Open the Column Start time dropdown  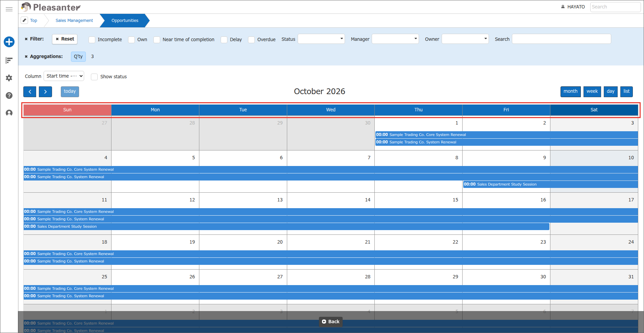pos(64,76)
